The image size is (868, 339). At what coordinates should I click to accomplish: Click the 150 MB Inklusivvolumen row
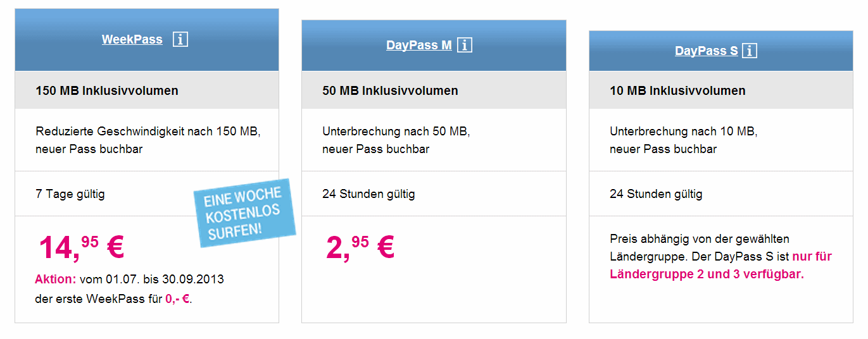tap(147, 90)
